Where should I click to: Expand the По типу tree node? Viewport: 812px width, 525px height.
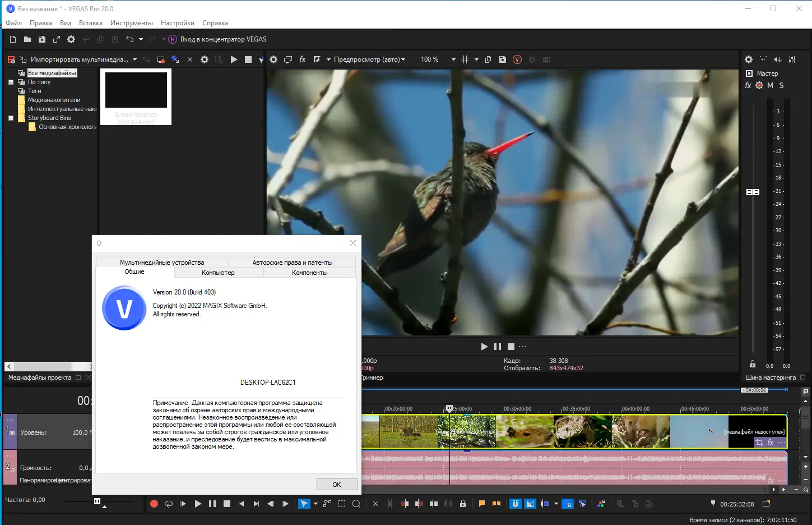(11, 82)
